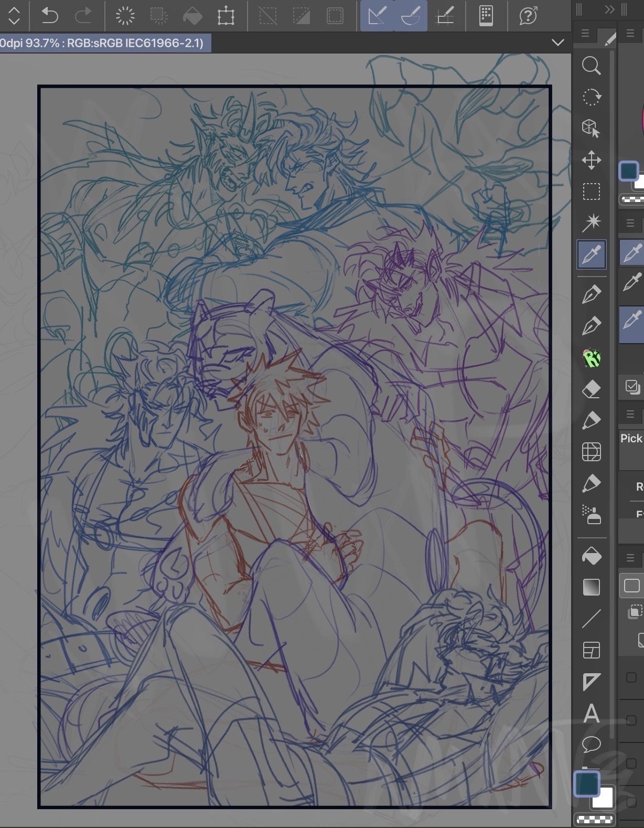Enable Snap to Grid

445,16
